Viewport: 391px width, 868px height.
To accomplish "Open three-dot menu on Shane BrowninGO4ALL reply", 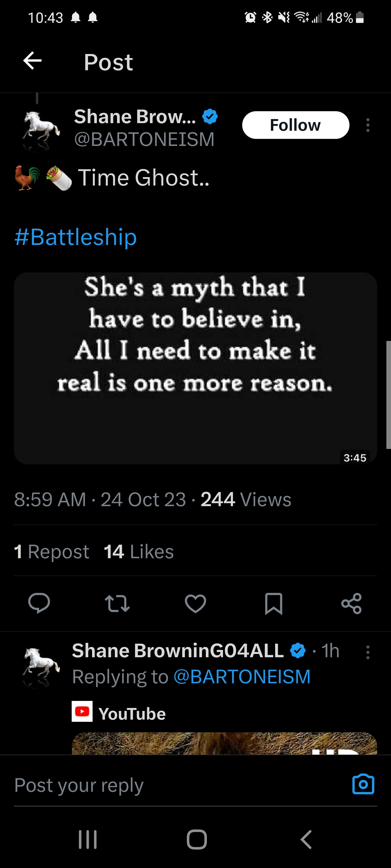I will (x=368, y=652).
